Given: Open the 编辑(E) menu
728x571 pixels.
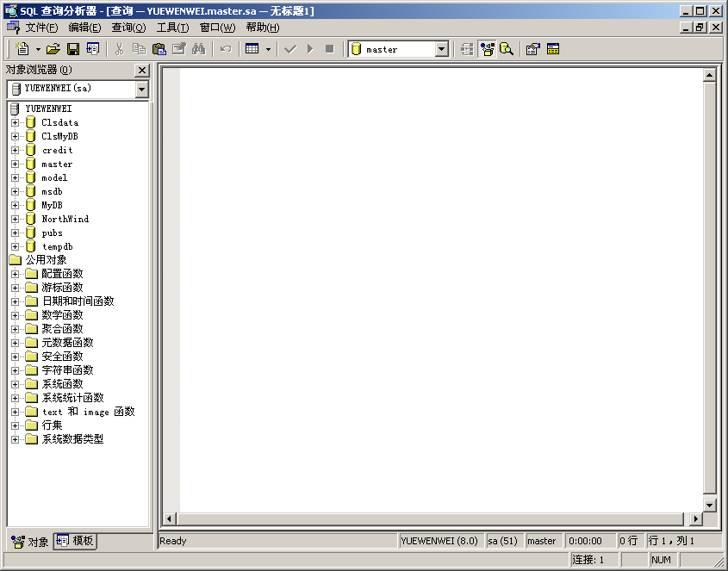Looking at the screenshot, I should point(84,28).
